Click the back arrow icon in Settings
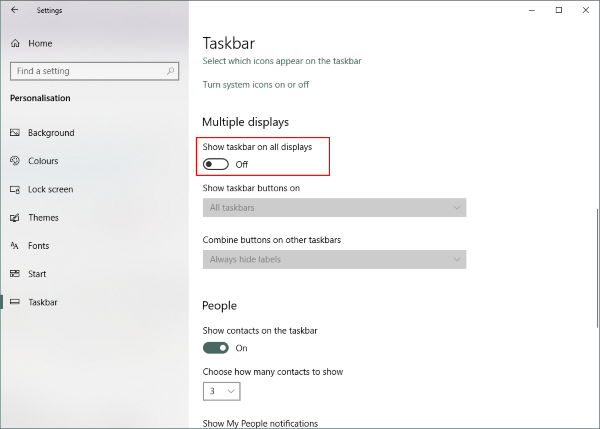Viewport: 600px width, 429px height. pos(14,10)
